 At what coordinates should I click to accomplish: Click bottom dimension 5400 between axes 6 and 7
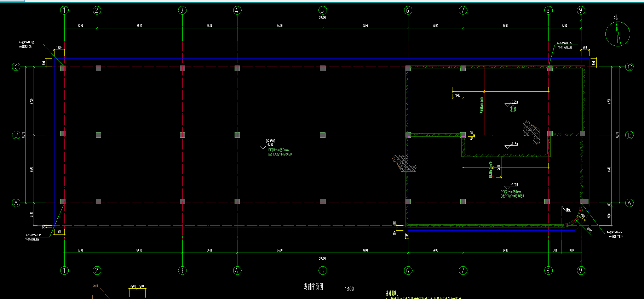pyautogui.click(x=435, y=250)
